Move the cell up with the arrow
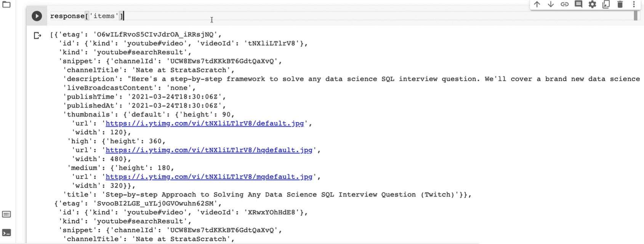Image resolution: width=644 pixels, height=244 pixels. coord(537,5)
